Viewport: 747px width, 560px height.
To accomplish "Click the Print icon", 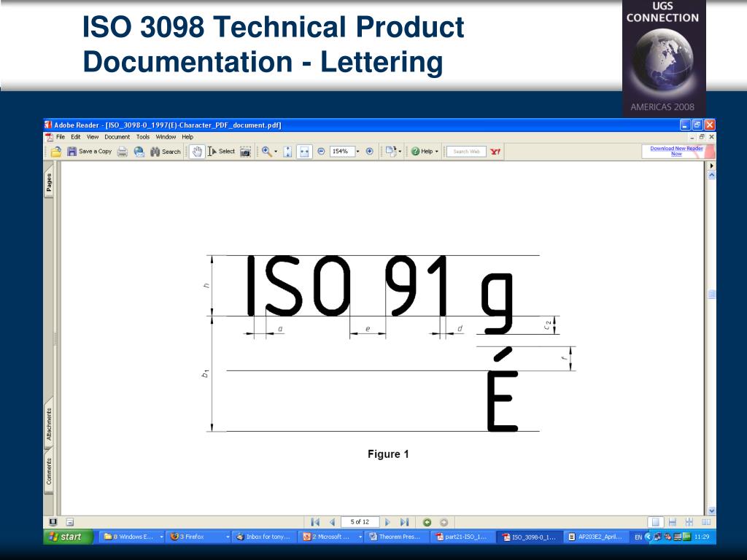I will click(123, 152).
